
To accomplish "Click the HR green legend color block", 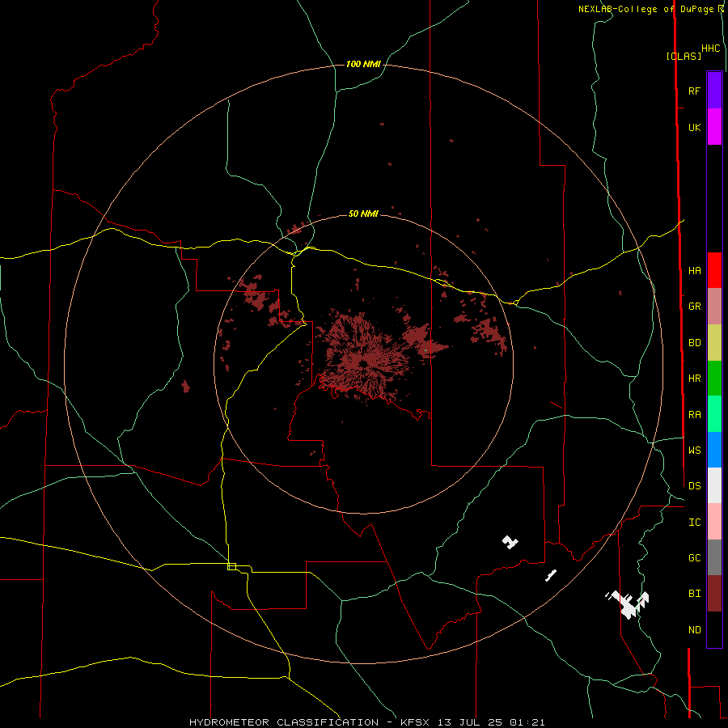I will pos(714,379).
